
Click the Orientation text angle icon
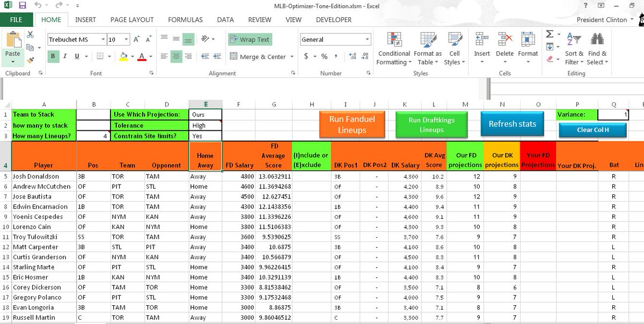pyautogui.click(x=204, y=39)
